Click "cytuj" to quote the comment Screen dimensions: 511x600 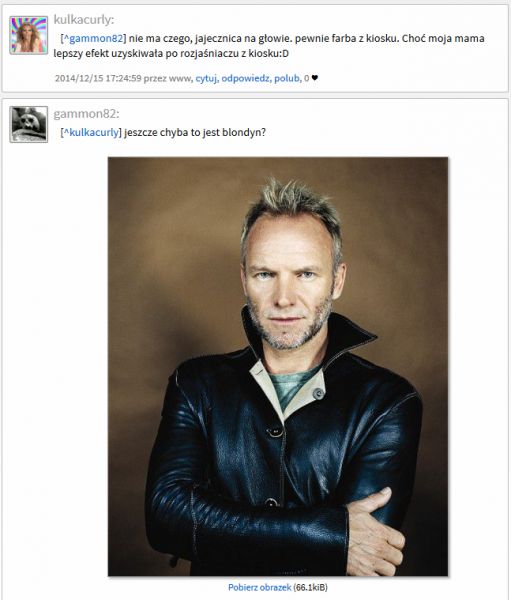[x=207, y=78]
